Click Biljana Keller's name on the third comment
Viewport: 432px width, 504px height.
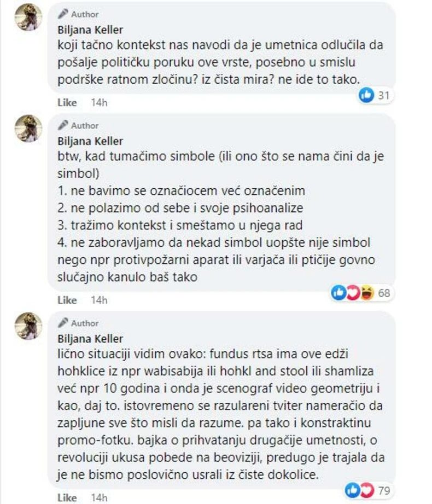(x=91, y=337)
